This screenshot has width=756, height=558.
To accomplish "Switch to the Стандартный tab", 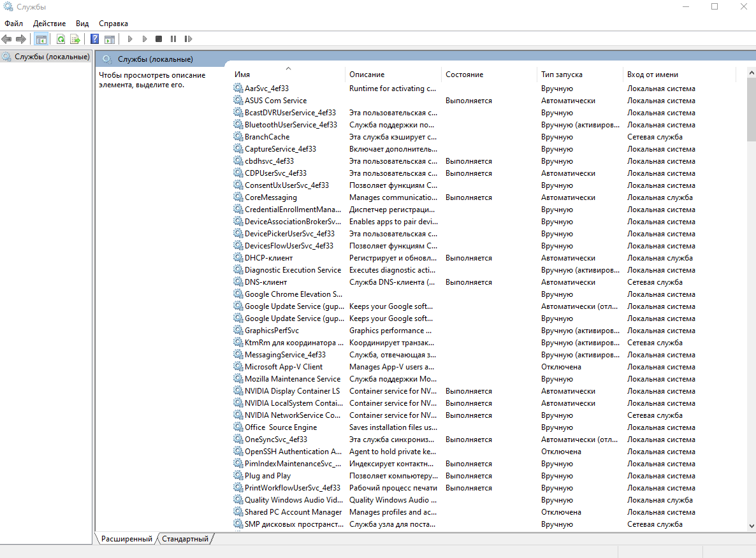I will coord(185,539).
